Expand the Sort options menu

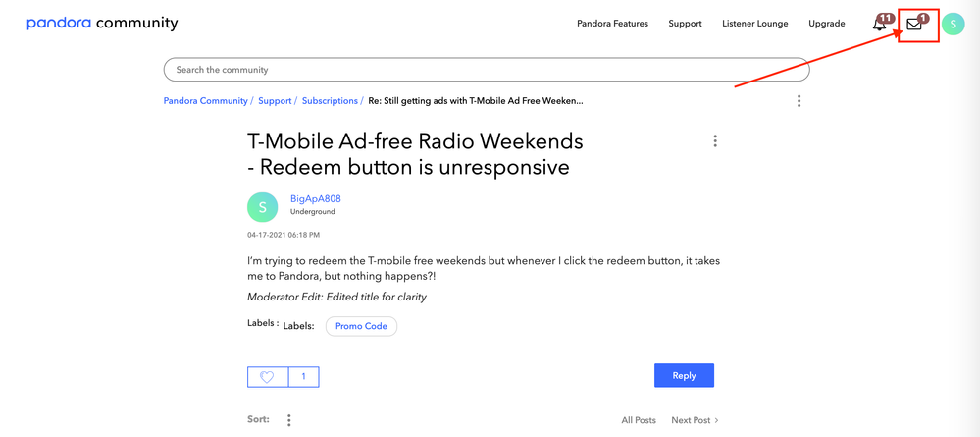pos(288,420)
